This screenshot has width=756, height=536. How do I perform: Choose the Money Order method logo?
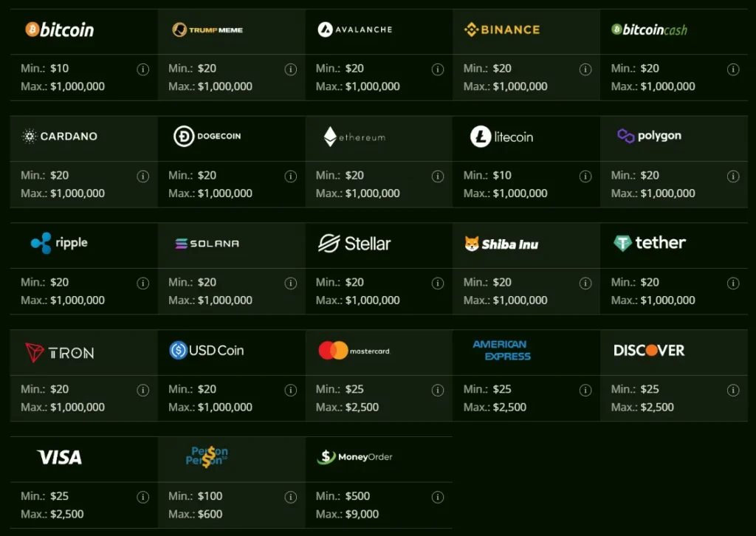(x=355, y=457)
